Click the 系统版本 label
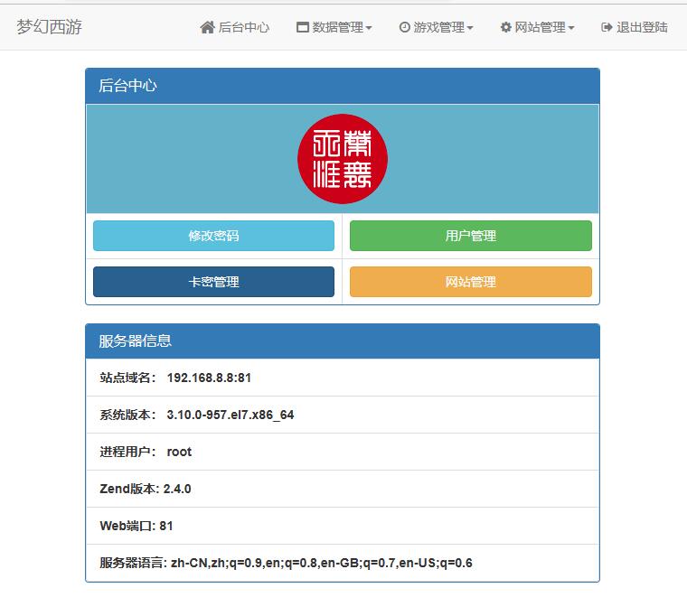This screenshot has width=687, height=616. pyautogui.click(x=127, y=415)
